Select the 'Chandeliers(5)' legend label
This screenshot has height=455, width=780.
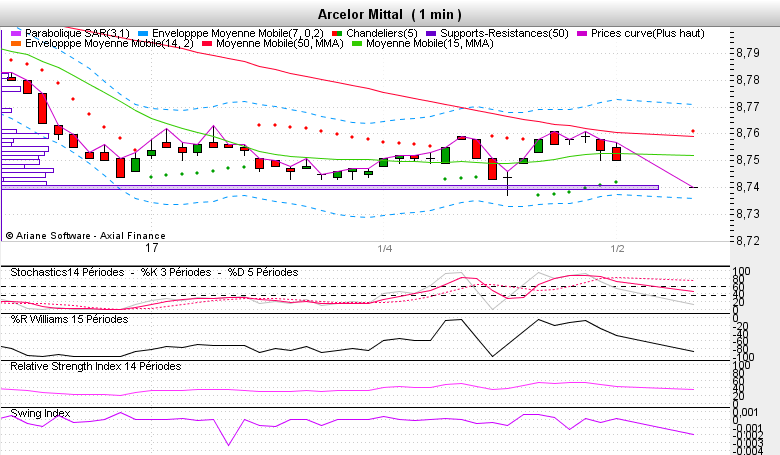click(382, 33)
